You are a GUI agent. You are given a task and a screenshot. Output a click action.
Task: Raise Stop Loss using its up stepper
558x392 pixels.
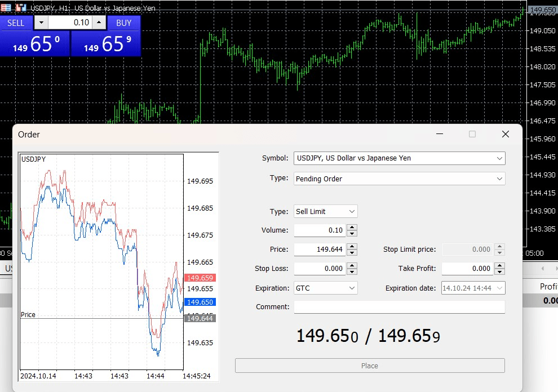pos(352,265)
